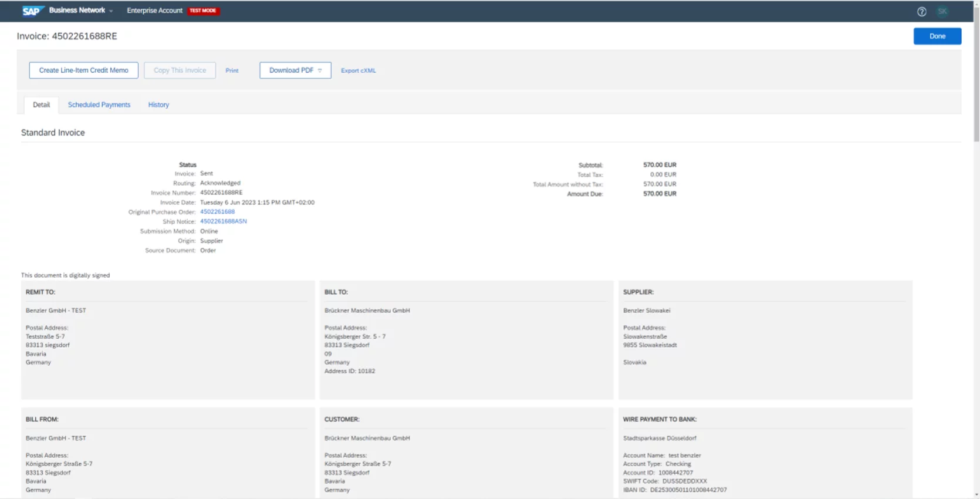Click the Copy This Invoice button
This screenshot has width=980, height=499.
[180, 70]
